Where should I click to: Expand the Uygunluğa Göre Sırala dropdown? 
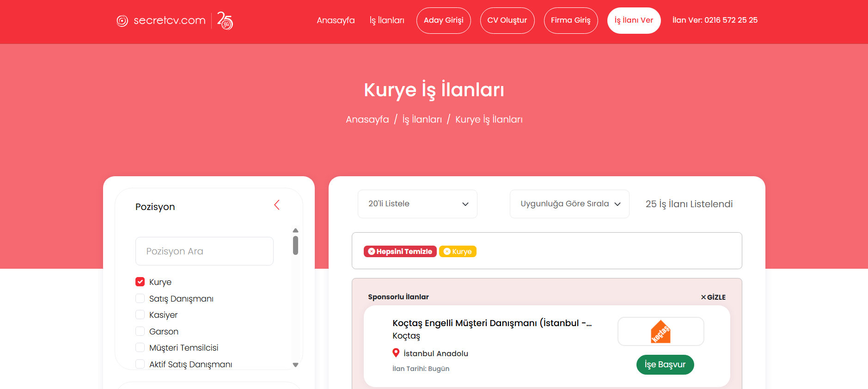(569, 204)
